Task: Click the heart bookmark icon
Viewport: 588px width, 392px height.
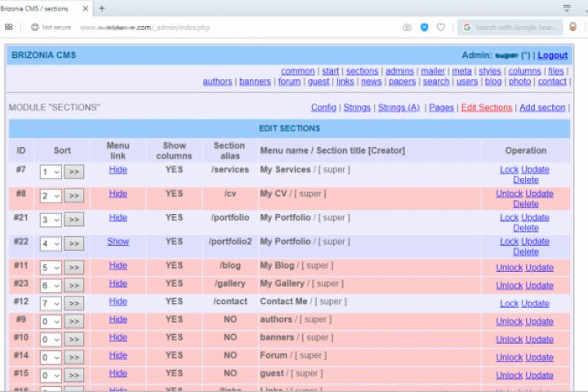Action: (x=441, y=27)
